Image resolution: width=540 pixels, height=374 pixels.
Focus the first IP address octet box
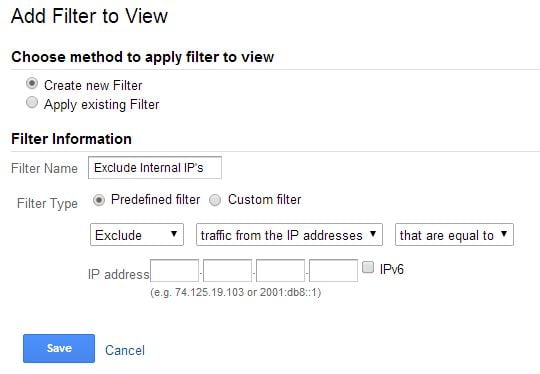[x=175, y=271]
